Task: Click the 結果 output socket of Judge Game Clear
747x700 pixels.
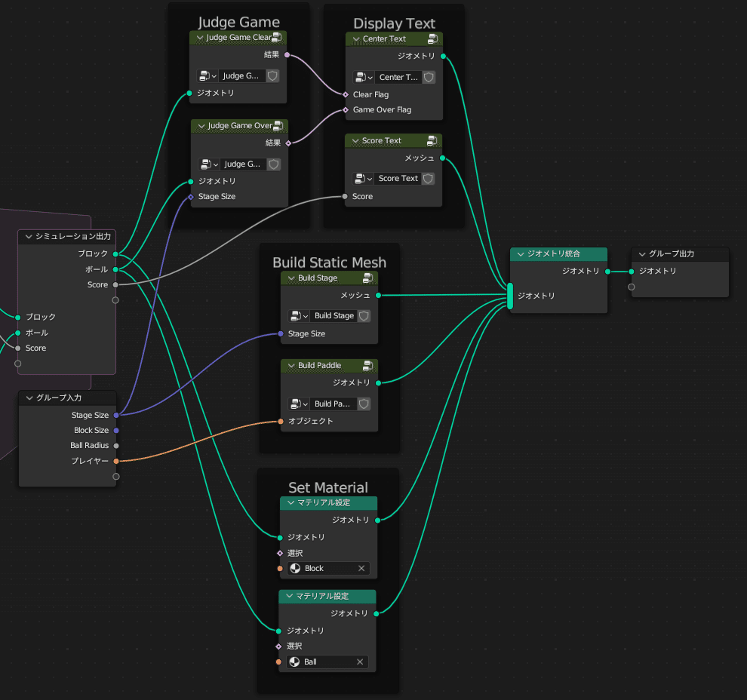Action: point(287,55)
